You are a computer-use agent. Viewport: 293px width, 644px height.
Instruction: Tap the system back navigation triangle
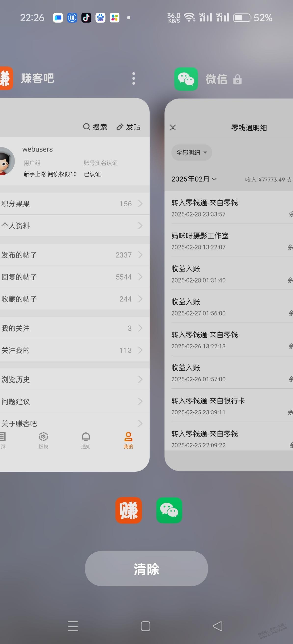[217, 626]
